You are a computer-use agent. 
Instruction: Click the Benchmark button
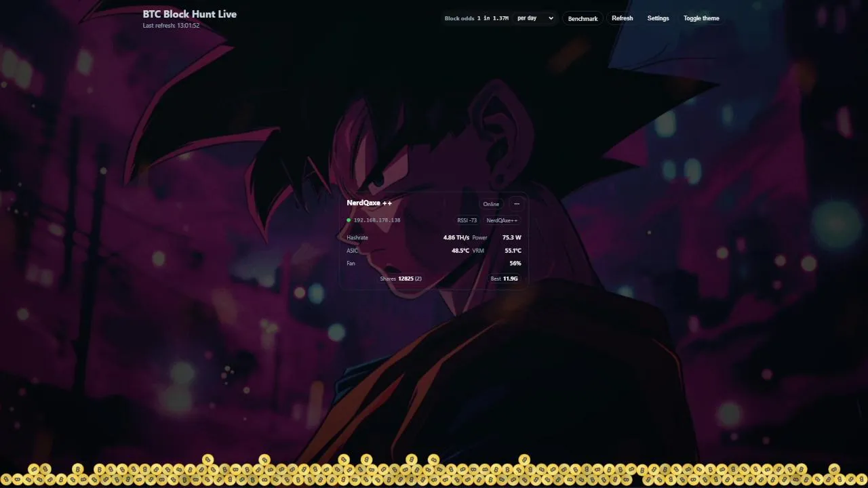pos(583,18)
